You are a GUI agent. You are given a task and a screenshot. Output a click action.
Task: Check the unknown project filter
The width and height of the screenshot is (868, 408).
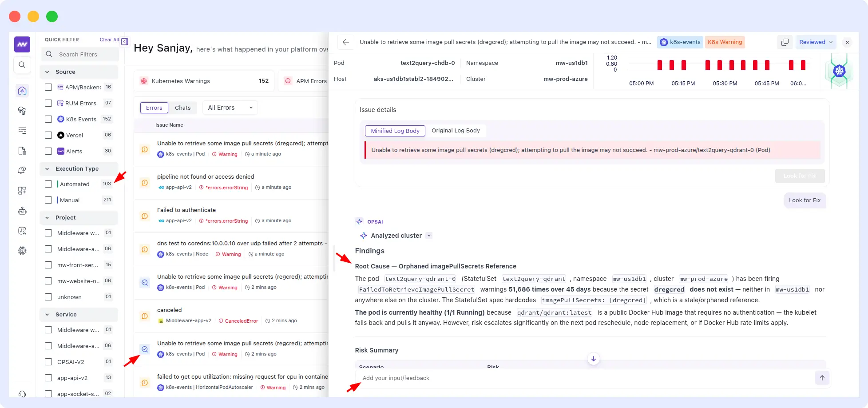coord(48,297)
